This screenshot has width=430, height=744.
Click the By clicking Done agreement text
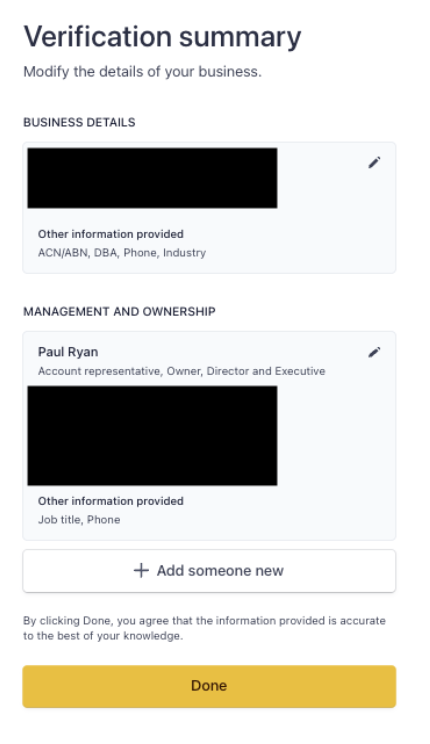(205, 628)
